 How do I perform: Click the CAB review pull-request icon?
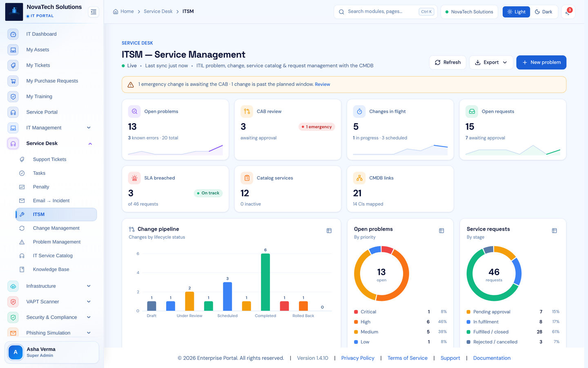[x=247, y=111]
